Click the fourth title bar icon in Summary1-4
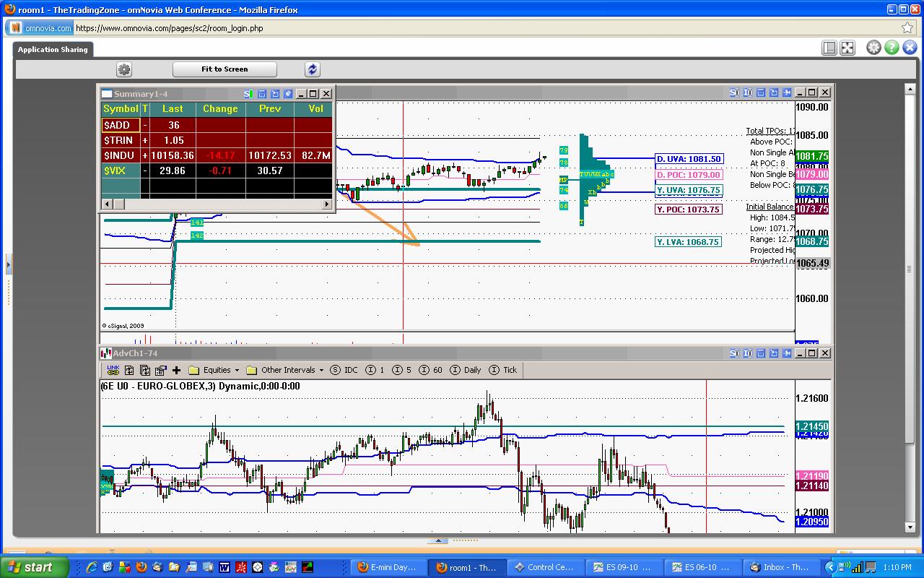Viewport: 924px width, 578px height. 288,94
